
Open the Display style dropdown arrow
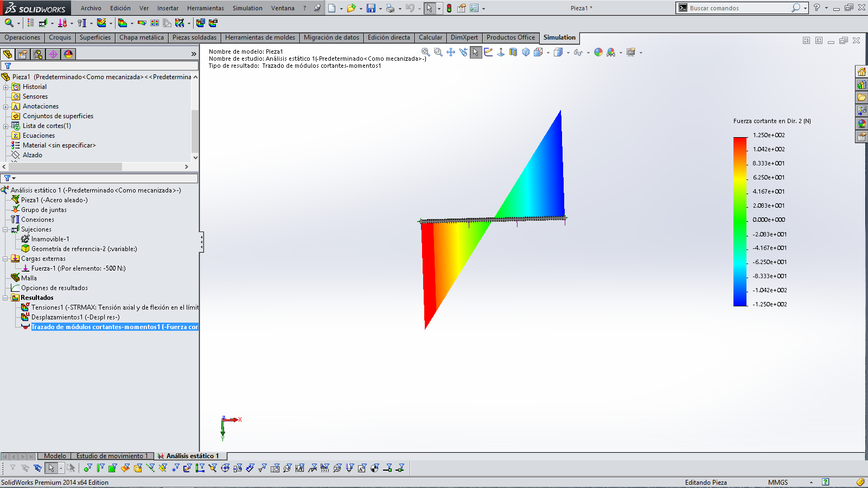click(568, 53)
